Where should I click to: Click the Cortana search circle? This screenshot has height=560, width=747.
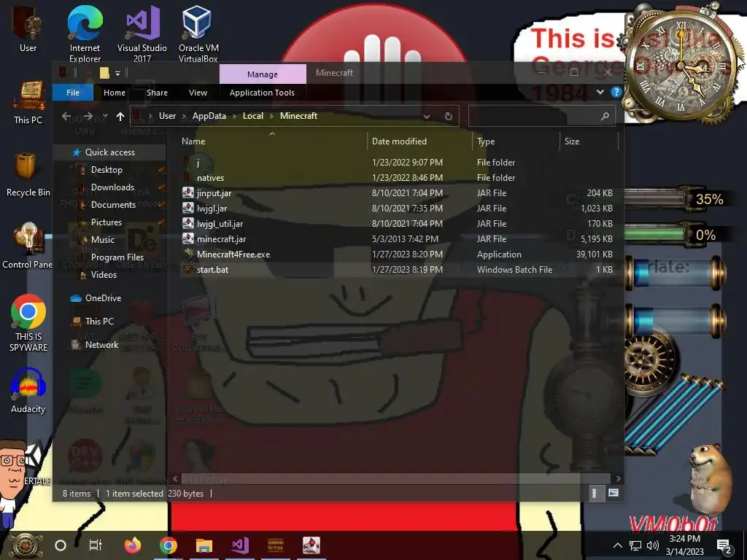(x=61, y=545)
